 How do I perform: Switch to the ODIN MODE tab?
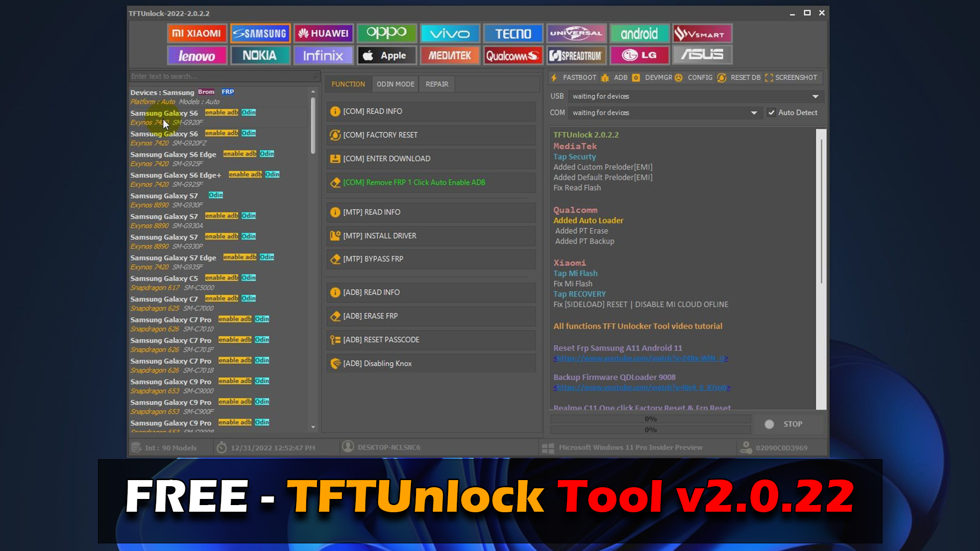click(395, 84)
